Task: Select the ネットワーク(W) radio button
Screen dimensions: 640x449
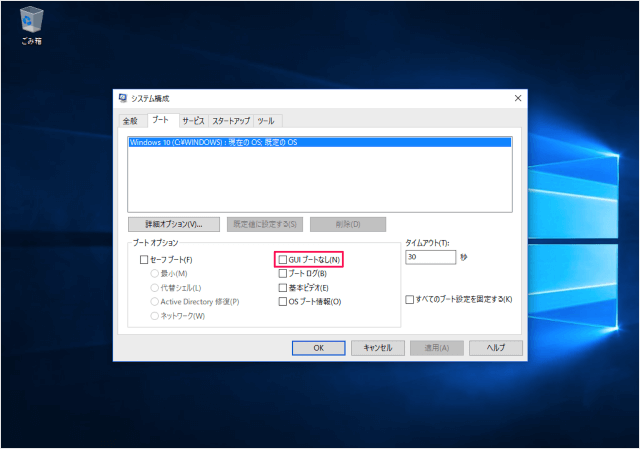Action: point(154,316)
